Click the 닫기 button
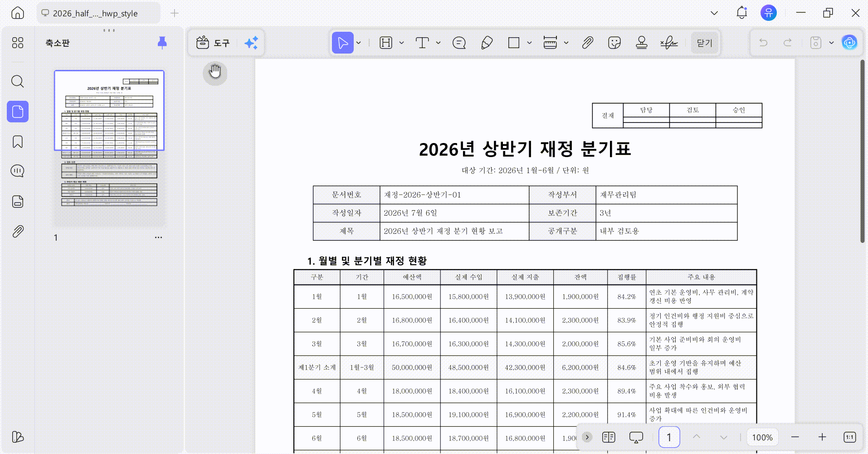This screenshot has width=868, height=454. [x=704, y=43]
